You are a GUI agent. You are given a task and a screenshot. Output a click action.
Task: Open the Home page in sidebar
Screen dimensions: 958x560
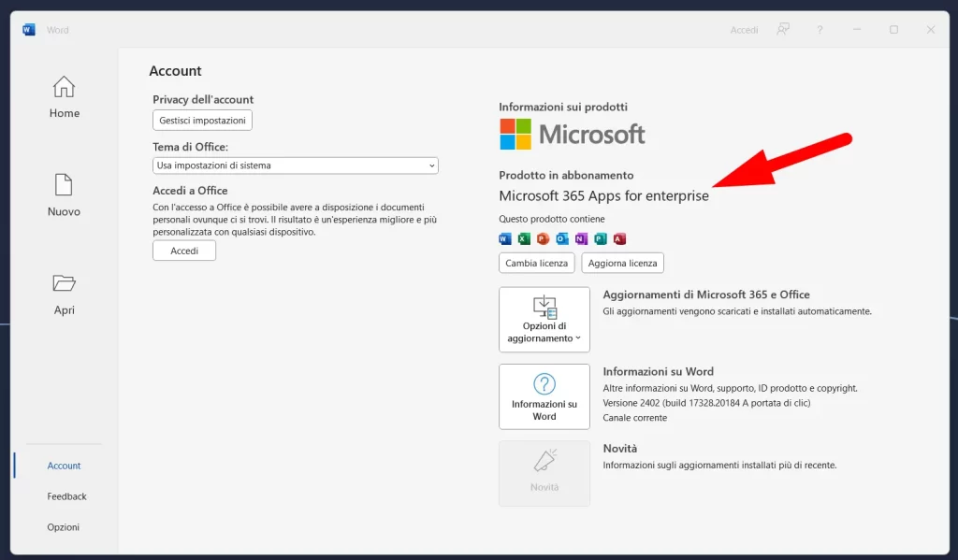65,96
